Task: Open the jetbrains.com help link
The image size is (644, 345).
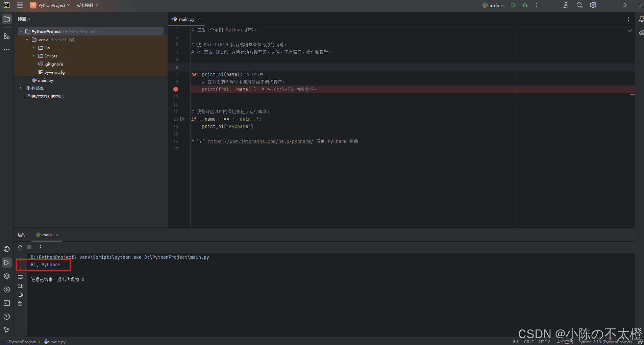Action: pyautogui.click(x=261, y=141)
